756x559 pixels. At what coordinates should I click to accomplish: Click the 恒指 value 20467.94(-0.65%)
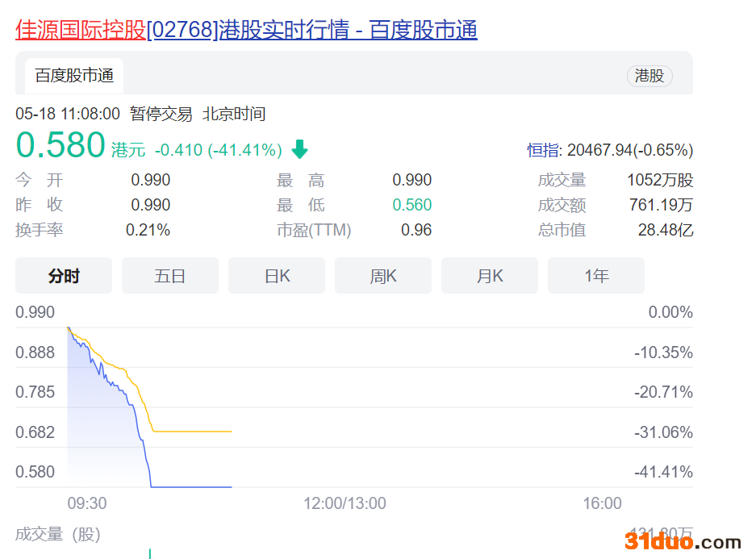[630, 150]
